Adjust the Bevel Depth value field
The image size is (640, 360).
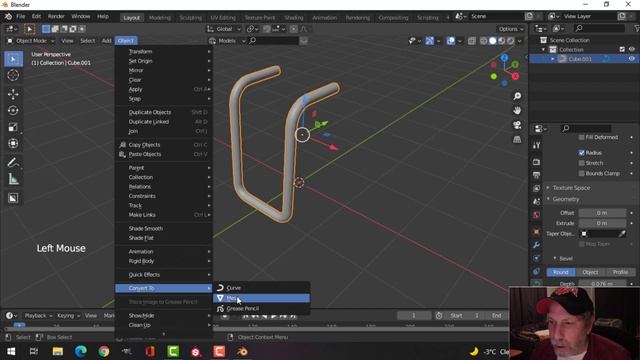602,284
